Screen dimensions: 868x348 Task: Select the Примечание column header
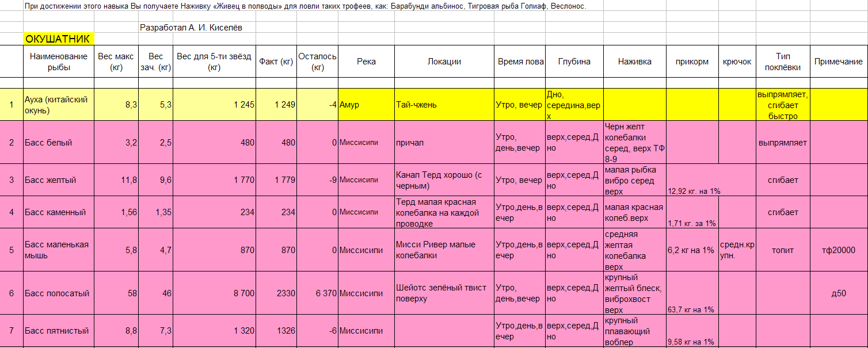(839, 62)
